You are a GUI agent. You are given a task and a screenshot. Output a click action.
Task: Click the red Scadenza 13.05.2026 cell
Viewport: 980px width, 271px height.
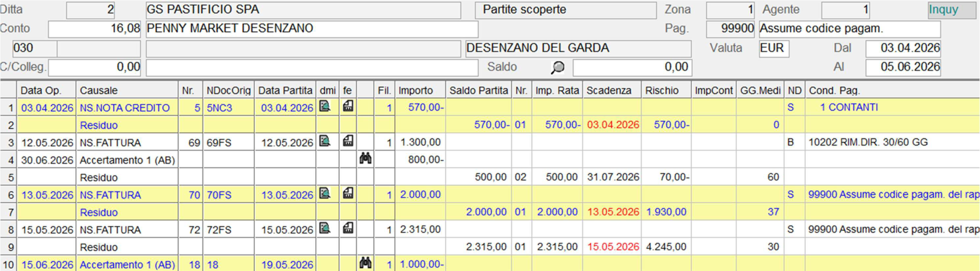pos(613,212)
